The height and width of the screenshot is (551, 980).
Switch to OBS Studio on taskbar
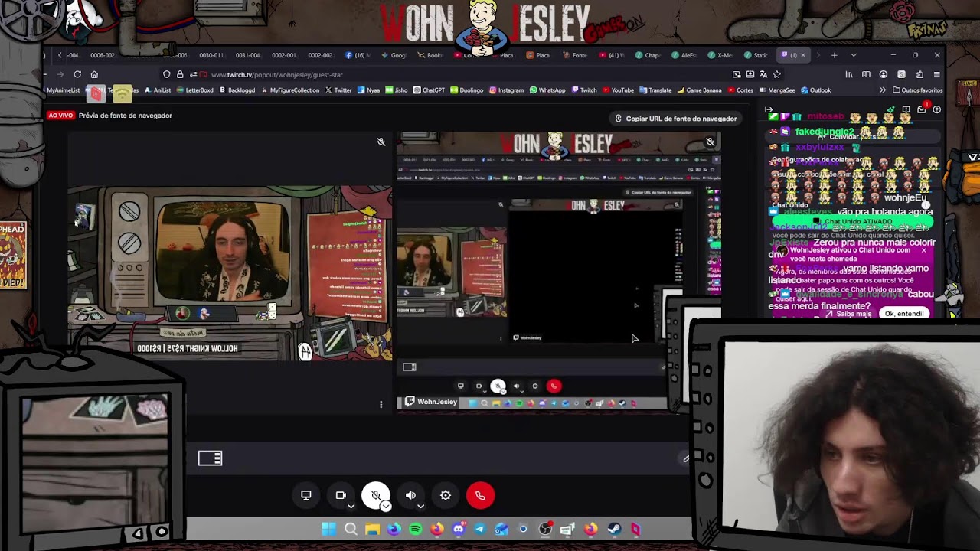(x=545, y=529)
